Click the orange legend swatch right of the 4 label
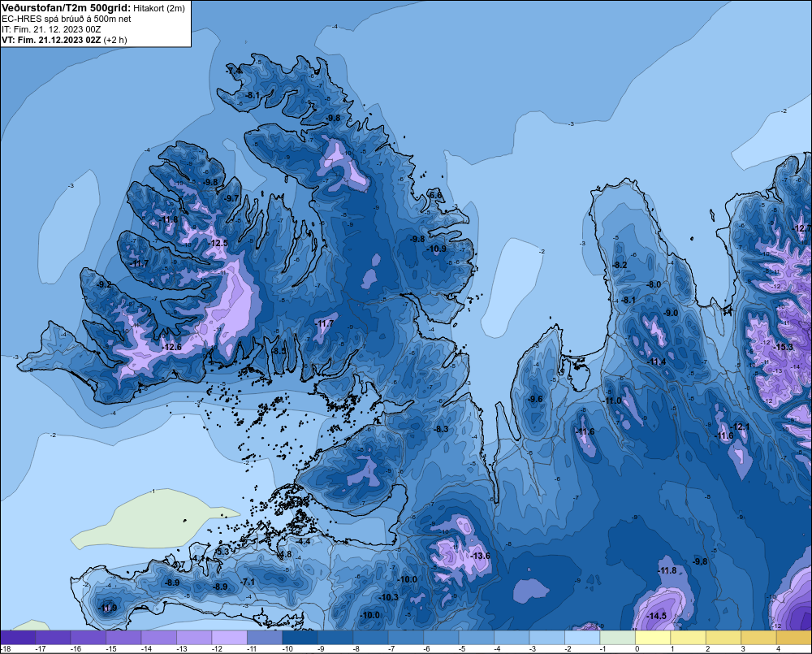This screenshot has width=812, height=654. click(x=794, y=637)
